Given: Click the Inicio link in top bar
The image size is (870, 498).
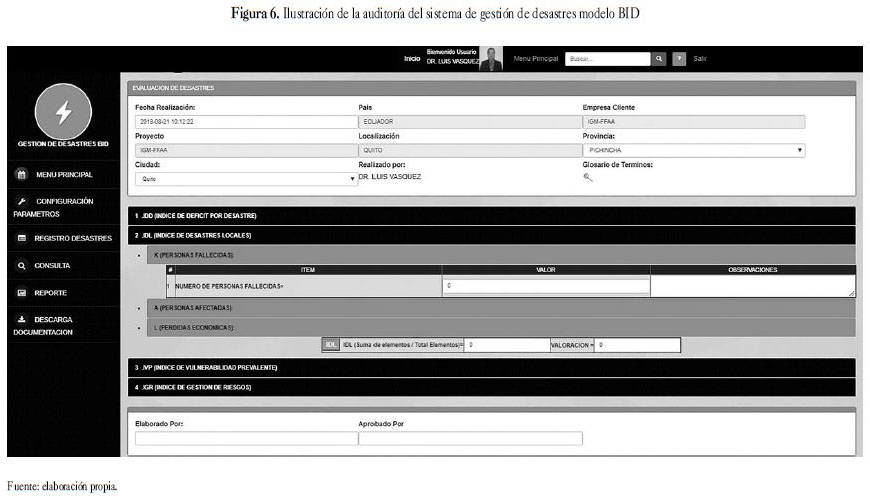Looking at the screenshot, I should 412,59.
